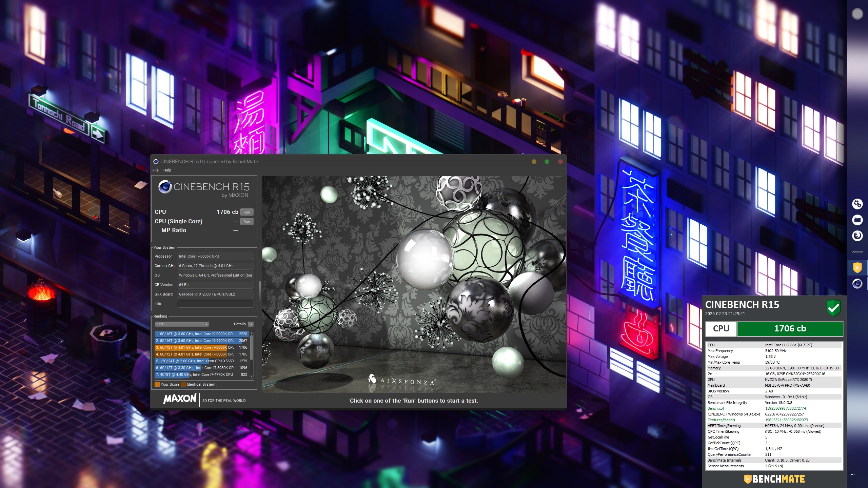Click the Max Frequency 5102.50 MHz value
The image size is (868, 488).
[x=775, y=351]
